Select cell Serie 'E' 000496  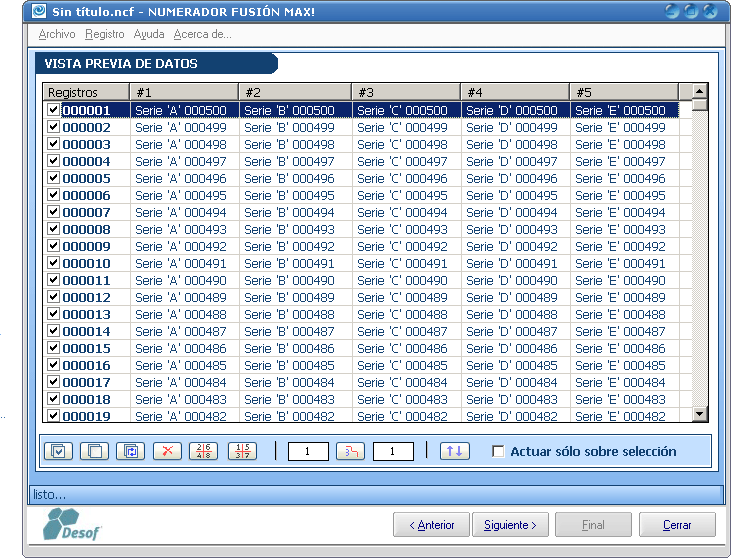coord(624,179)
